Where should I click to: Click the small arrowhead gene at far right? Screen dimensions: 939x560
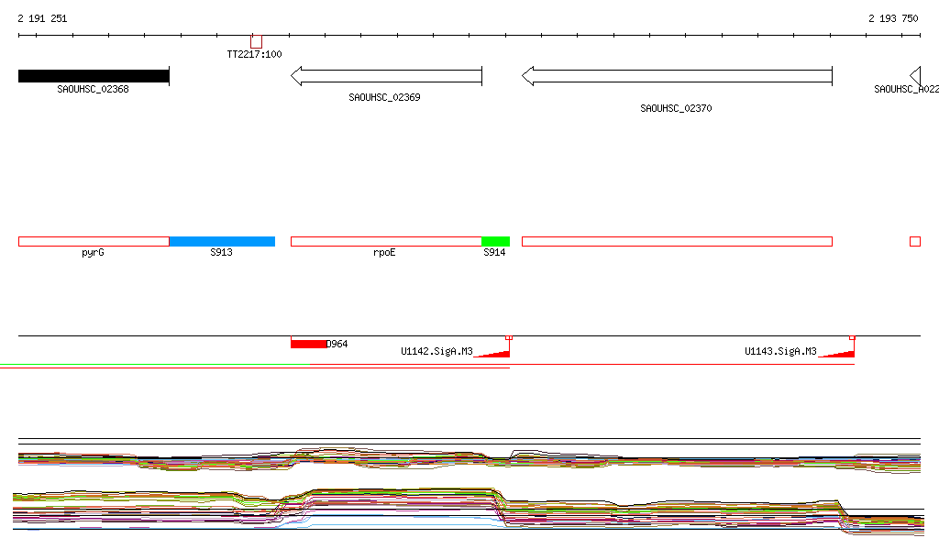click(914, 76)
